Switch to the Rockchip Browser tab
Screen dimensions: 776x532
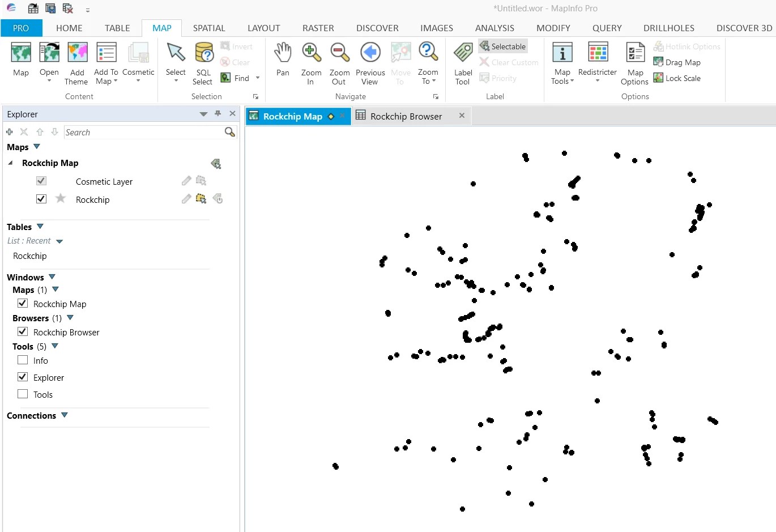pos(406,116)
